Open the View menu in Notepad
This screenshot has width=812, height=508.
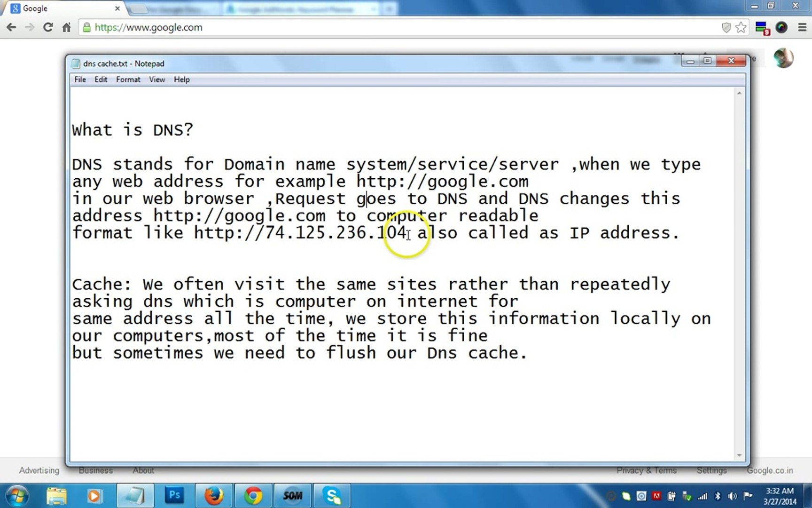pos(156,79)
